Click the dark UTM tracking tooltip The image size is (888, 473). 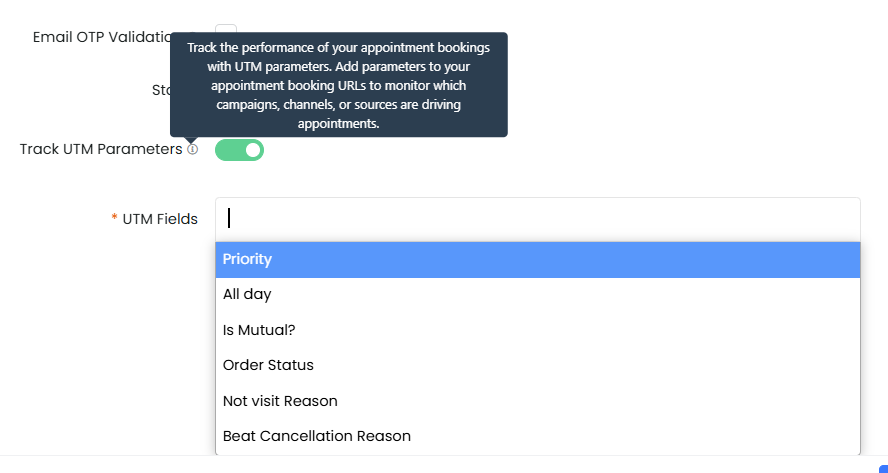pos(339,84)
